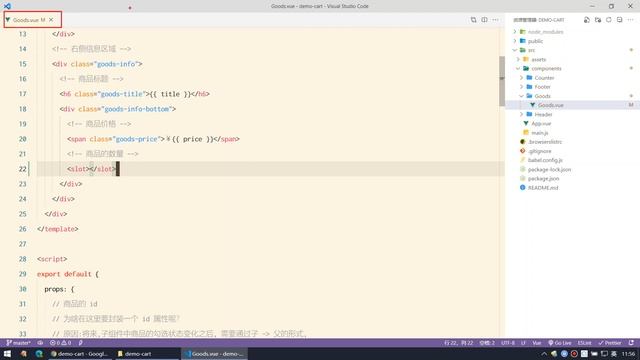Click on 'export default {' line
Image resolution: width=640 pixels, height=360 pixels.
point(68,274)
